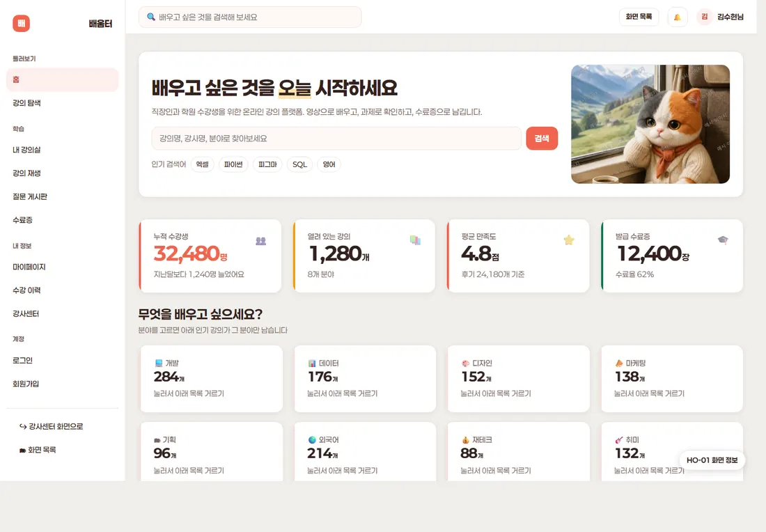This screenshot has width=766, height=532.
Task: Click the 디자인 palette icon
Action: pyautogui.click(x=466, y=363)
